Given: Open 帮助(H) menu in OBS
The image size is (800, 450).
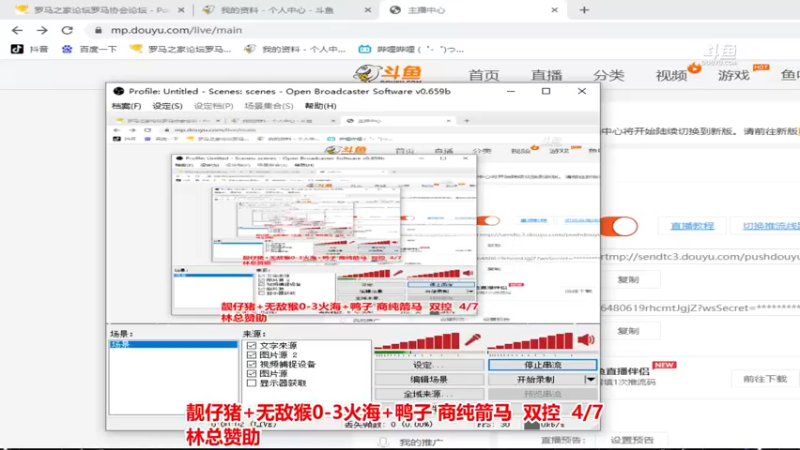Looking at the screenshot, I should (320, 106).
